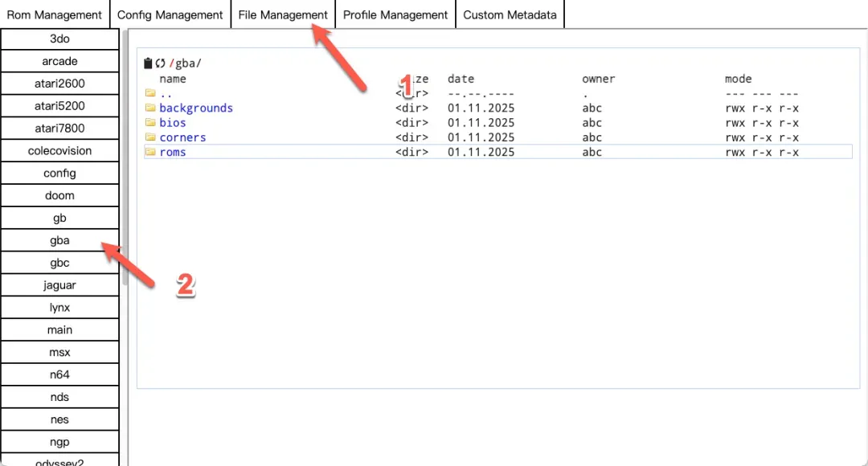Open the Rom Management tab
Screen dimensions: 868x466
[x=55, y=14]
